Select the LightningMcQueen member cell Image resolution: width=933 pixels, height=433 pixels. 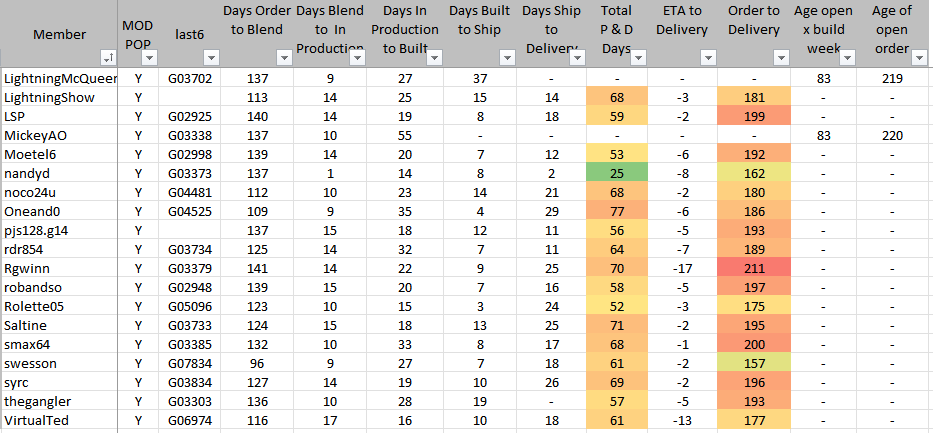[60, 78]
